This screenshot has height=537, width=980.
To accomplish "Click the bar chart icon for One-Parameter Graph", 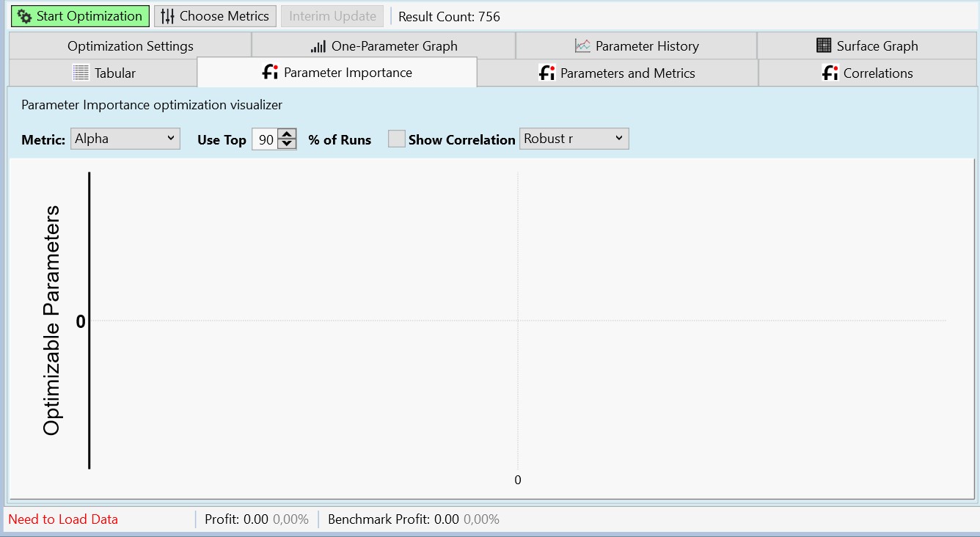I will click(318, 46).
